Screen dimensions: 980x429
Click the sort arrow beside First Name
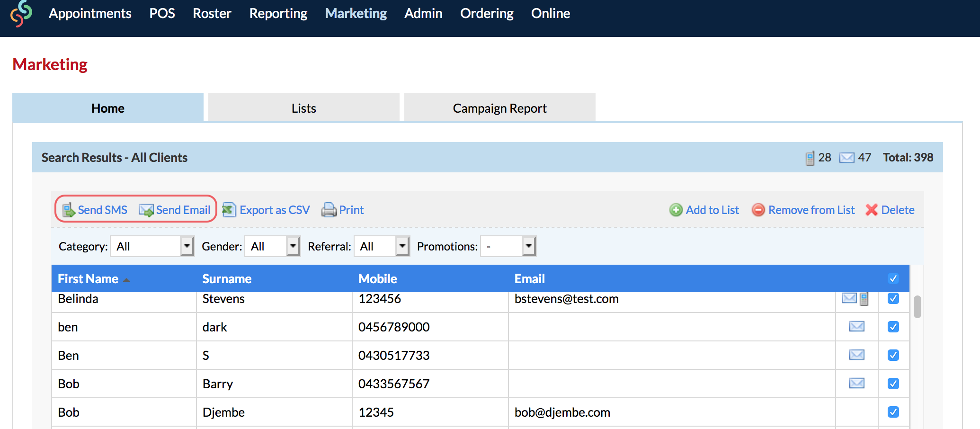pyautogui.click(x=126, y=280)
